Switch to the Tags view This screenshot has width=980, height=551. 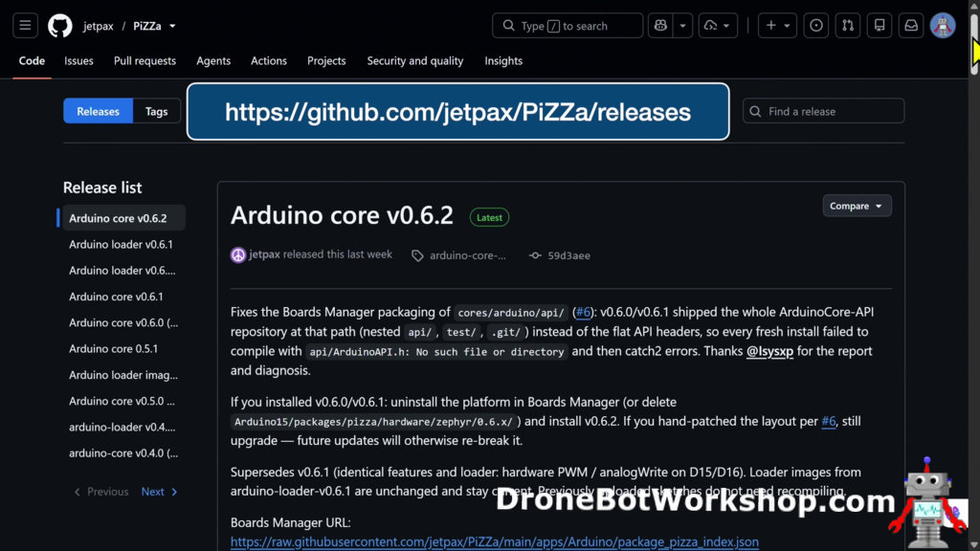pos(157,111)
